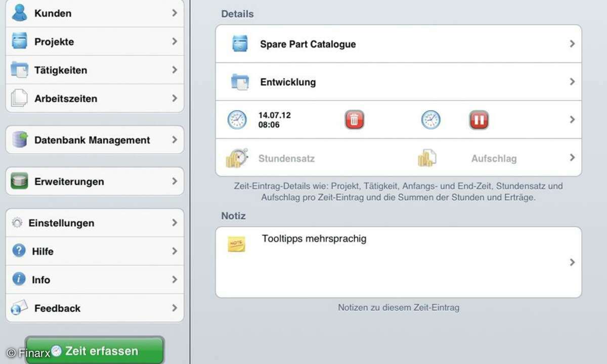The height and width of the screenshot is (364, 607).
Task: Open the Kunden menu entry
Action: [x=95, y=13]
